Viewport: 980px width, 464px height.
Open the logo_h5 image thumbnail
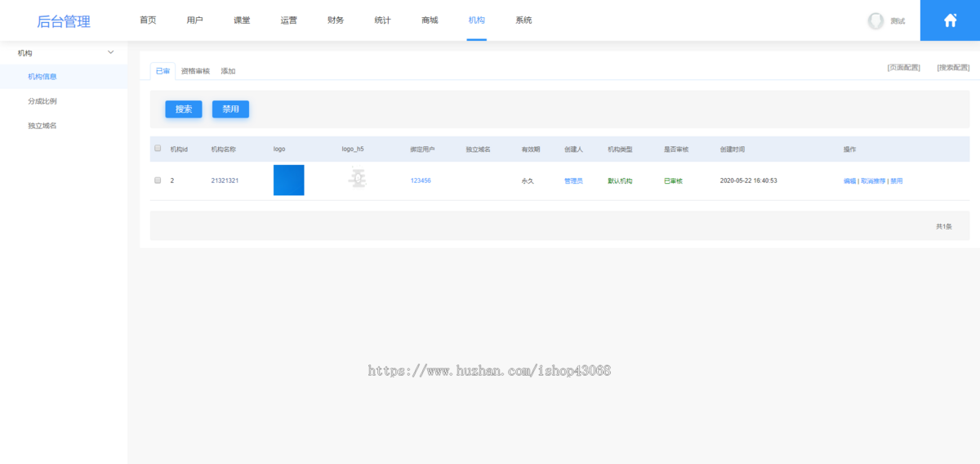356,179
